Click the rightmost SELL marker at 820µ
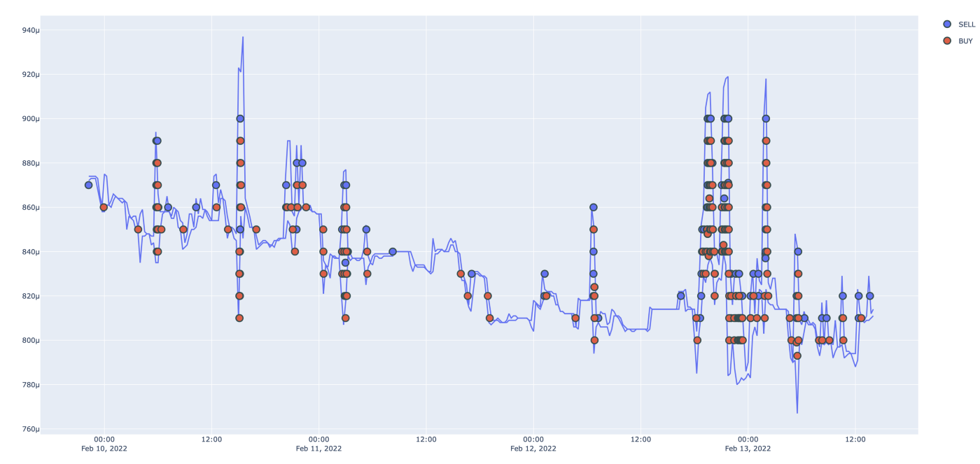Viewport: 980px width, 464px height. pyautogui.click(x=870, y=296)
